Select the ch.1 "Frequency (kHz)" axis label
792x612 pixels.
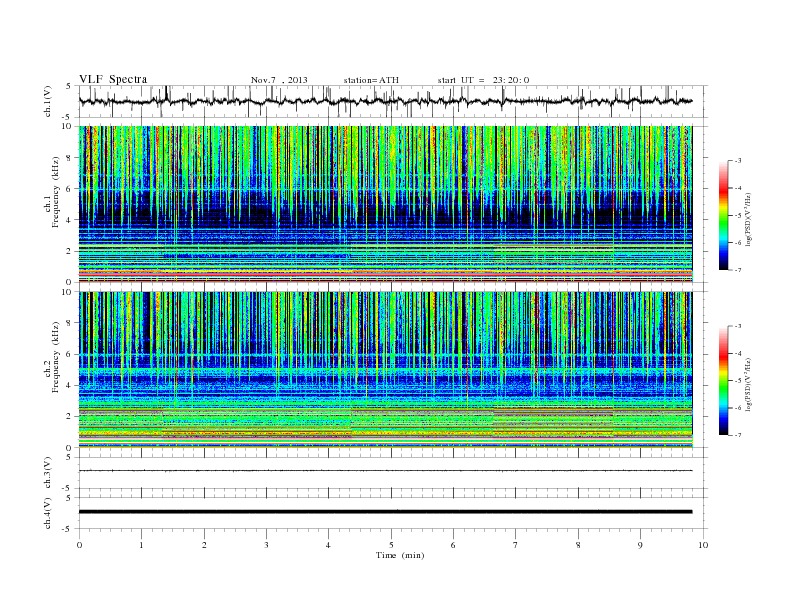point(56,192)
